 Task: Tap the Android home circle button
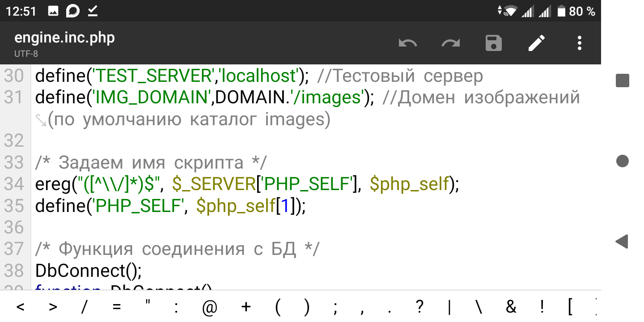point(623,161)
